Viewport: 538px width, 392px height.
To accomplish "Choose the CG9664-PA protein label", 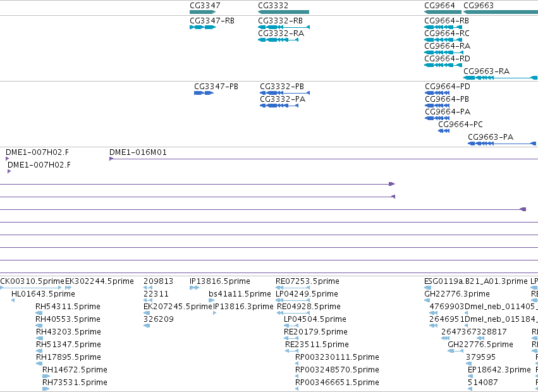I will point(448,112).
